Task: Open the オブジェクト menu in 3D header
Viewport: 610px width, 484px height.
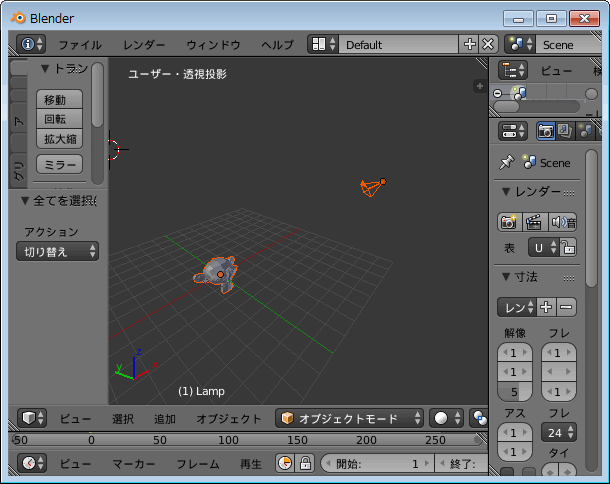Action: (228, 419)
